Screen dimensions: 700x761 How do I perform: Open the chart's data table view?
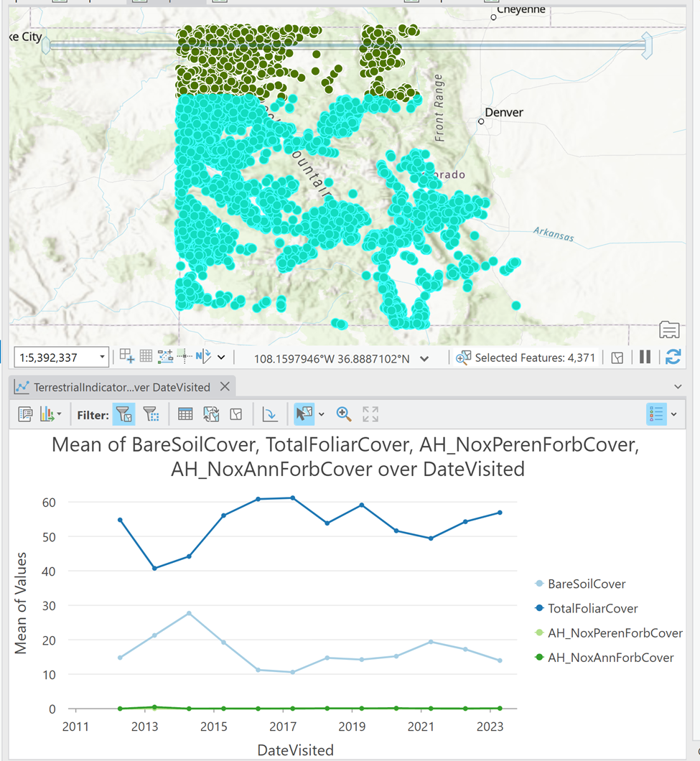tap(185, 414)
